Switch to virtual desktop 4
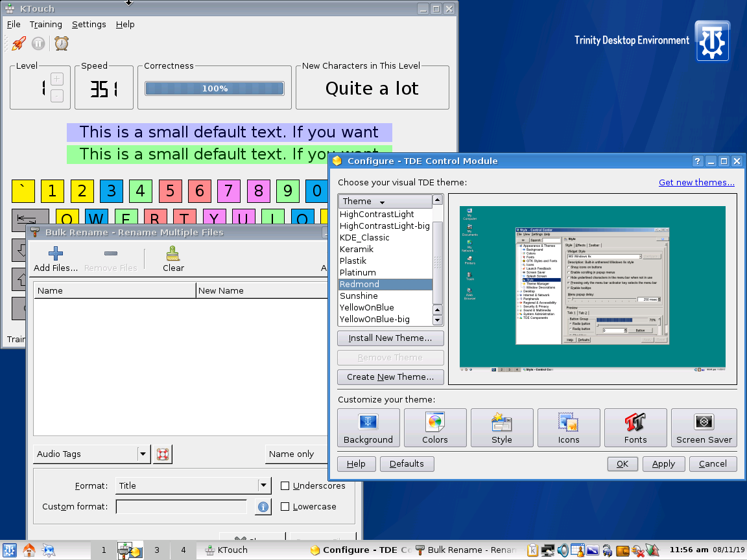The width and height of the screenshot is (747, 560). pyautogui.click(x=184, y=550)
